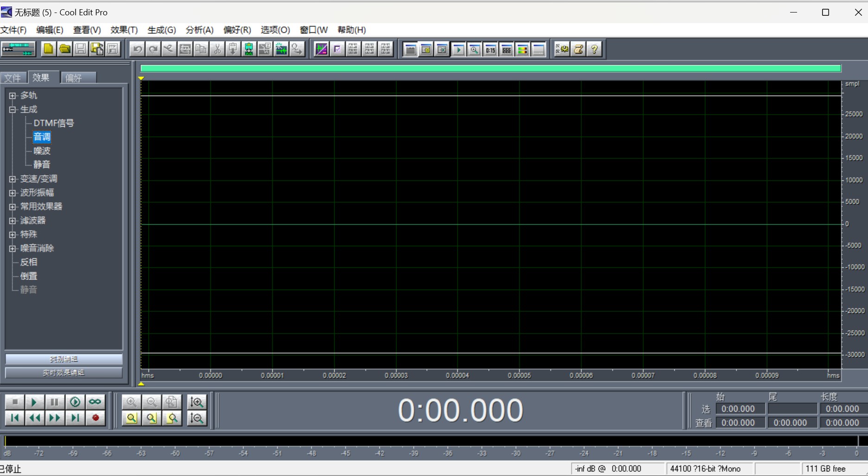Click the vertical zoom out icon
Viewport: 868px width, 476px height.
click(x=197, y=418)
